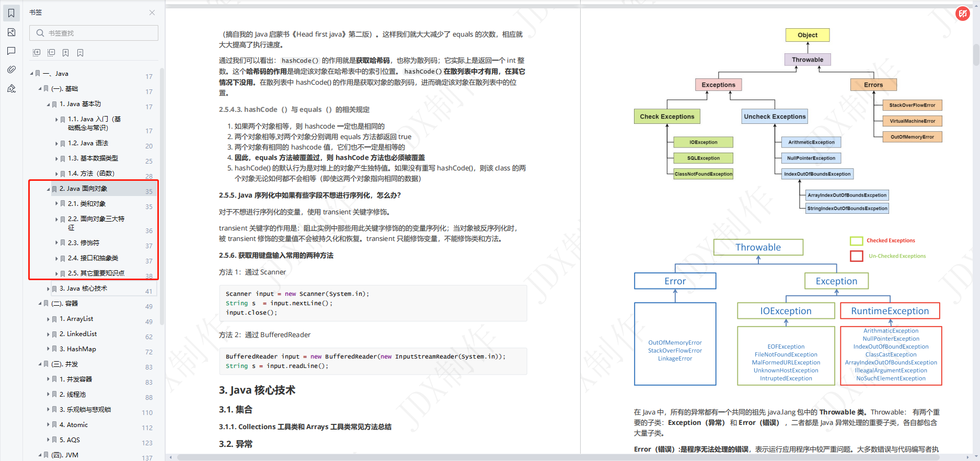The image size is (980, 461).
Task: Collapse the (二). 容器 node
Action: tap(40, 304)
